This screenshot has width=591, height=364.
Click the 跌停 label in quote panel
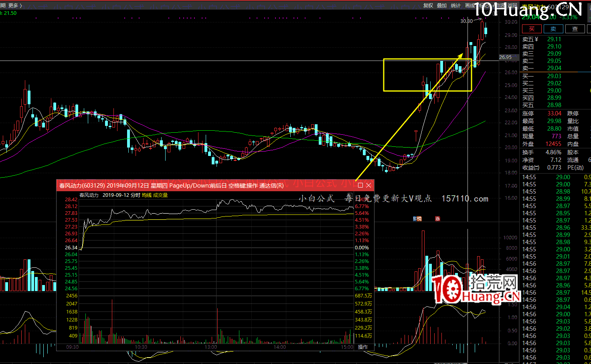573,113
